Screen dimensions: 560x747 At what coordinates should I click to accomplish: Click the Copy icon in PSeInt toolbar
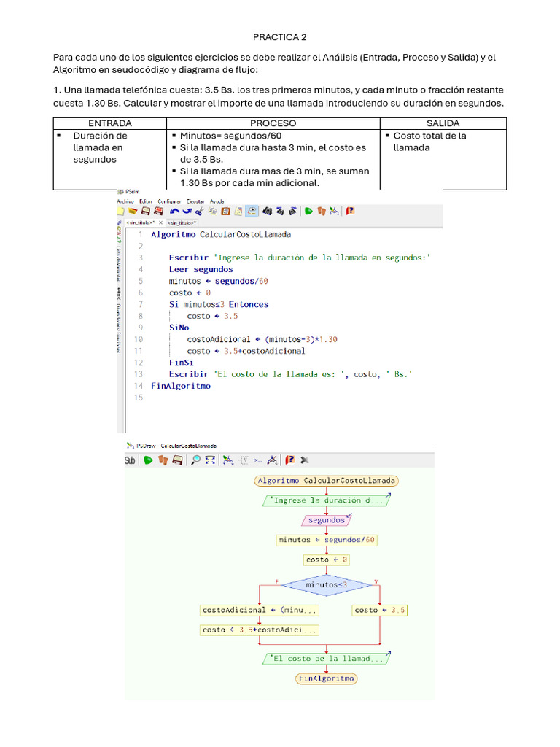[x=213, y=211]
